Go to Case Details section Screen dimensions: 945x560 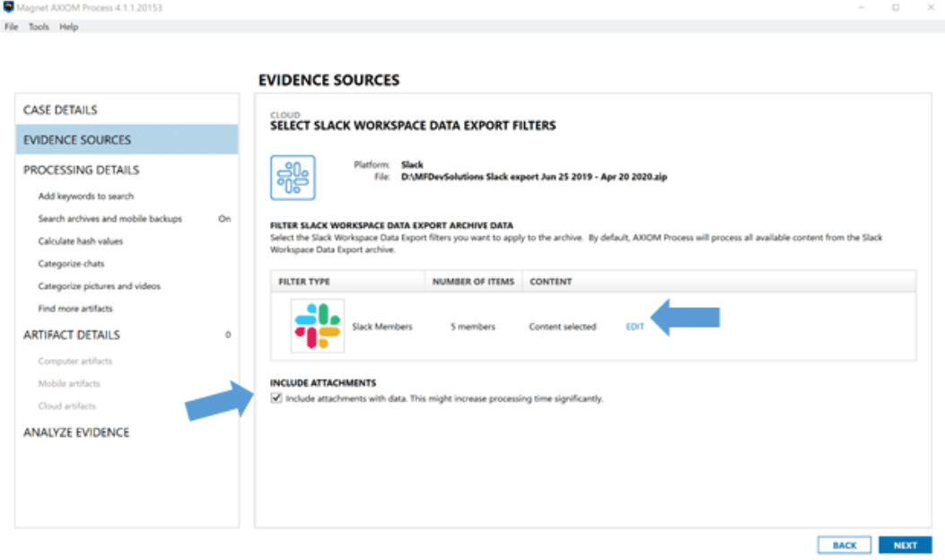(x=60, y=109)
